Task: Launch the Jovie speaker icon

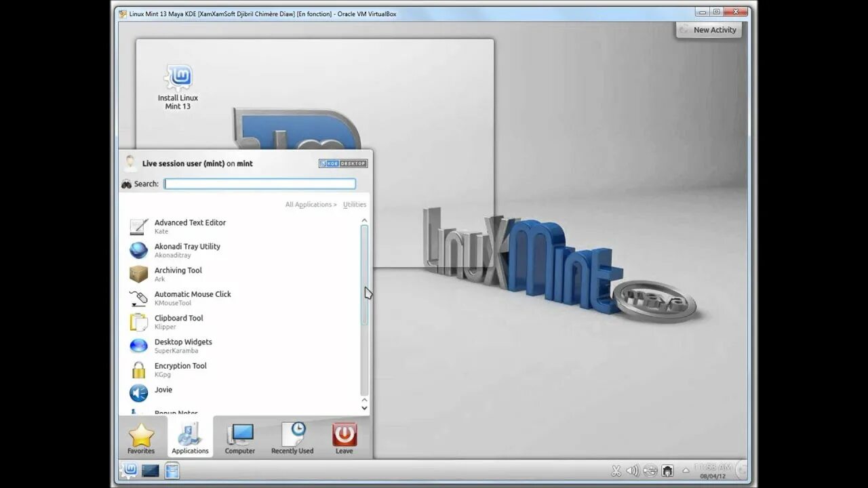Action: (138, 393)
